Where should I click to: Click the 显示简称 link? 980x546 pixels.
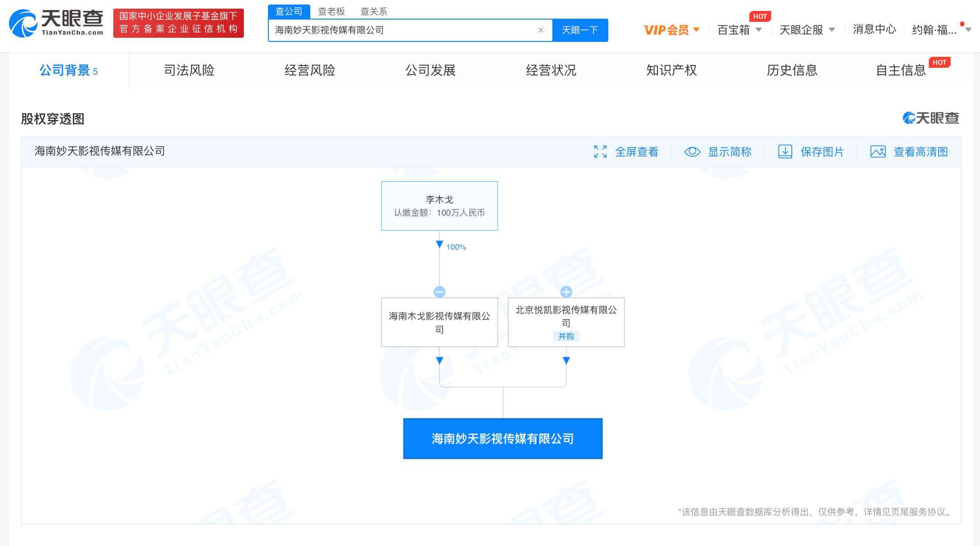click(x=729, y=152)
